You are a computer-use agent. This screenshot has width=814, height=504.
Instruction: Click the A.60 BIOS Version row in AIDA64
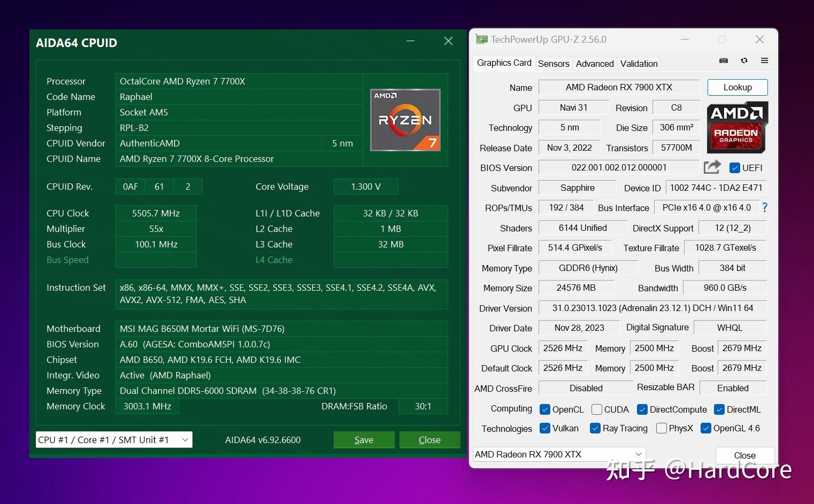(282, 344)
